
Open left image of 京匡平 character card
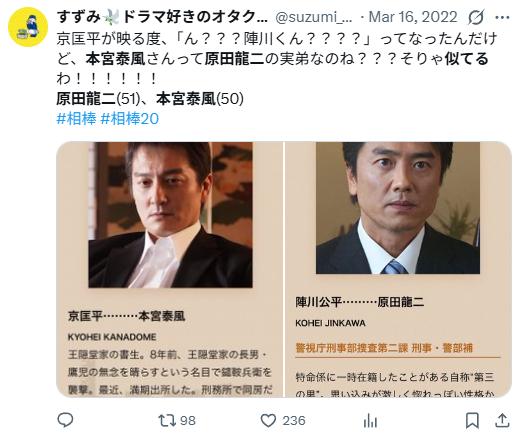coord(170,269)
